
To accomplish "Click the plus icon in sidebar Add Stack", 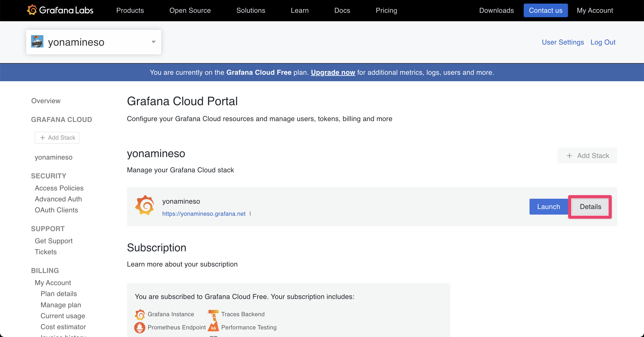I will pos(42,138).
